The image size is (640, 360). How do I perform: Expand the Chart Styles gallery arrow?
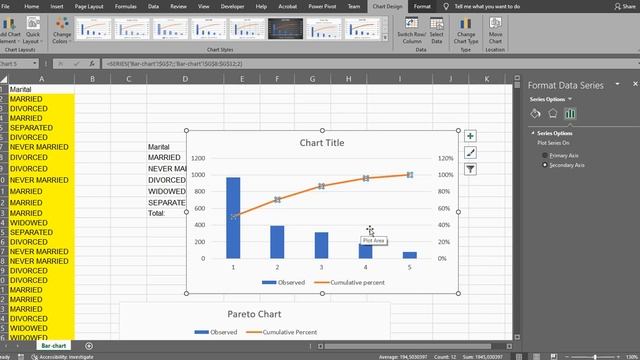click(385, 38)
